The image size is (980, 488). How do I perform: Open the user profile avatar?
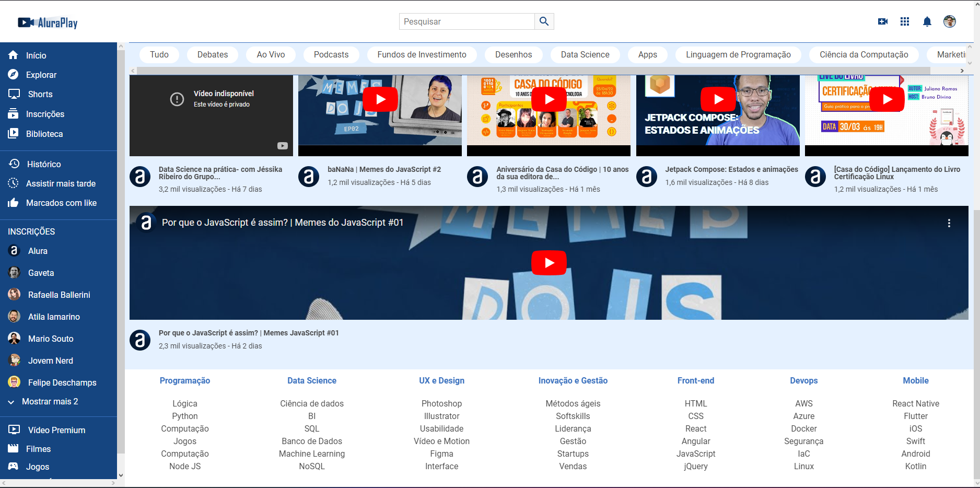pos(950,21)
